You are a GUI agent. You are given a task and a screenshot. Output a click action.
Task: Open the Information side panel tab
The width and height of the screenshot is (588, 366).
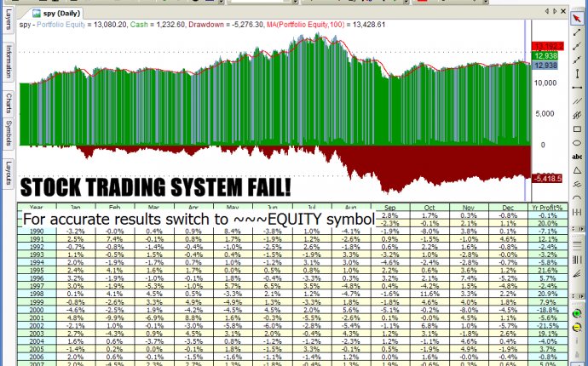[9, 61]
